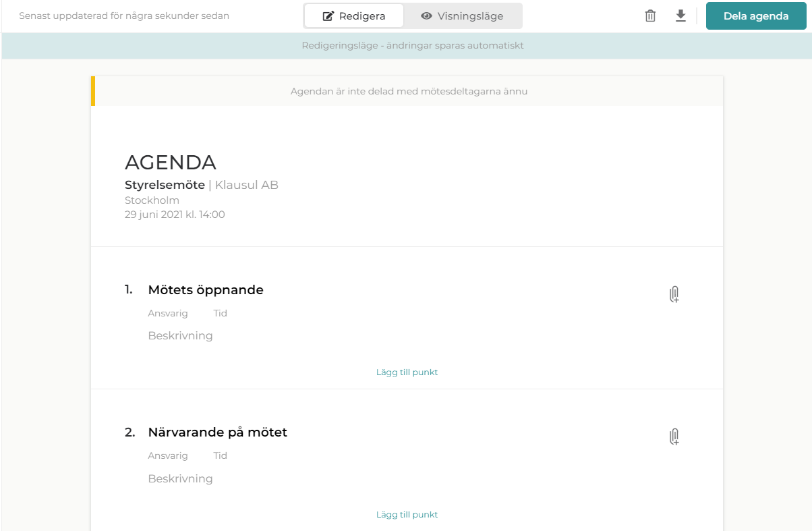Click the Styrelsemöte meeting title
812x531 pixels.
click(165, 185)
